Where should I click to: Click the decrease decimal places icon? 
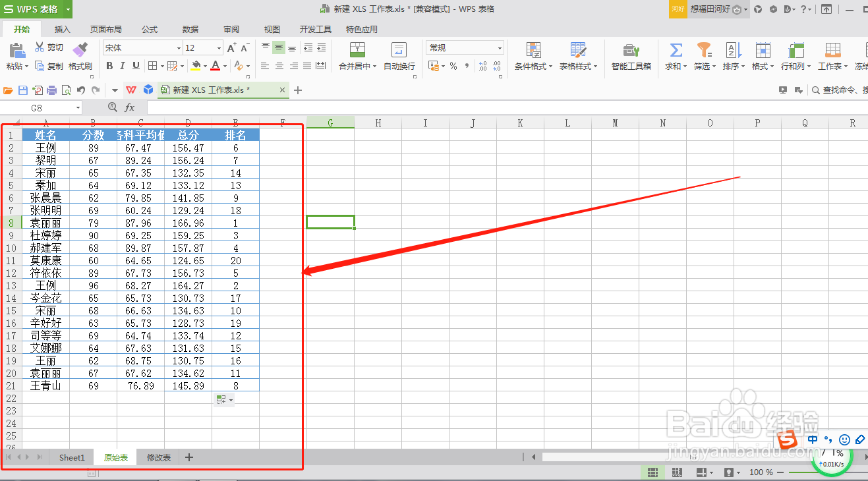497,66
